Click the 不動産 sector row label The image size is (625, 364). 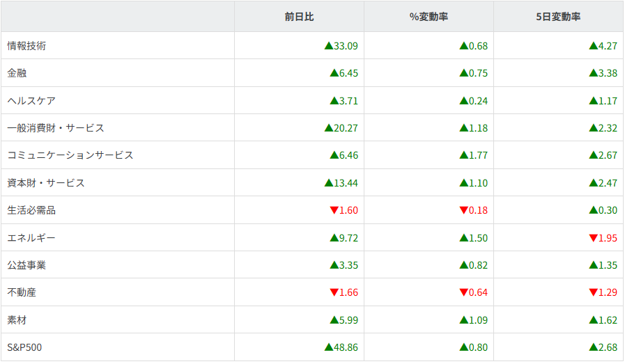(x=22, y=292)
